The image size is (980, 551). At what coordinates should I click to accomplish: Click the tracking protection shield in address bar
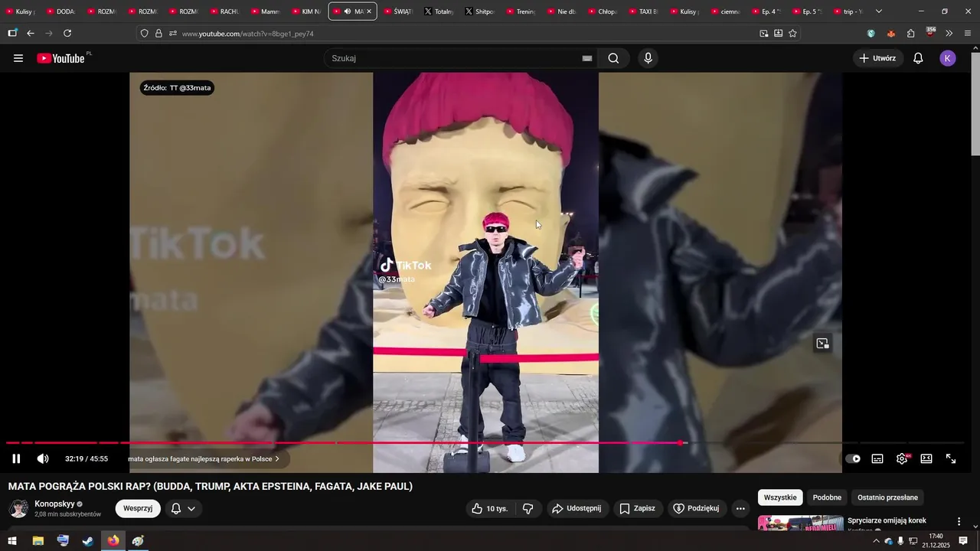(x=144, y=34)
